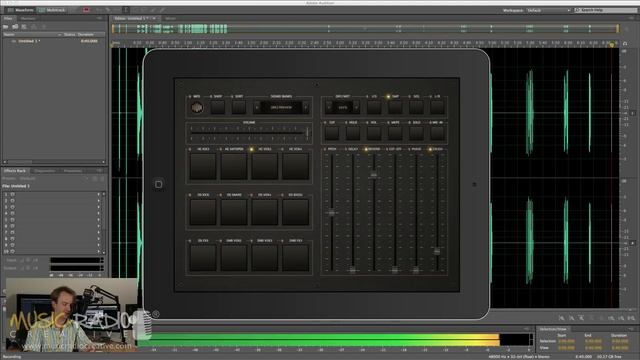Toggle power for effects rack slot 8
This screenshot has height=360, width=640.
coord(13,239)
